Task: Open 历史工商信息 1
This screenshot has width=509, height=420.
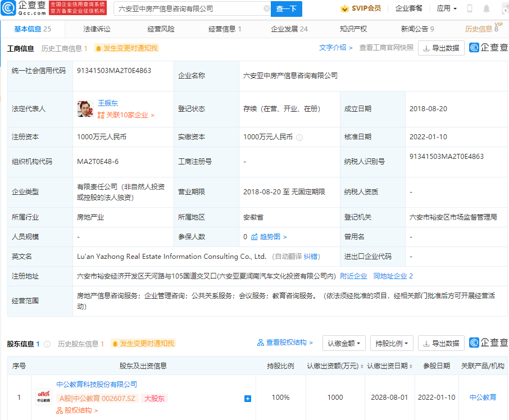Action: [x=64, y=49]
